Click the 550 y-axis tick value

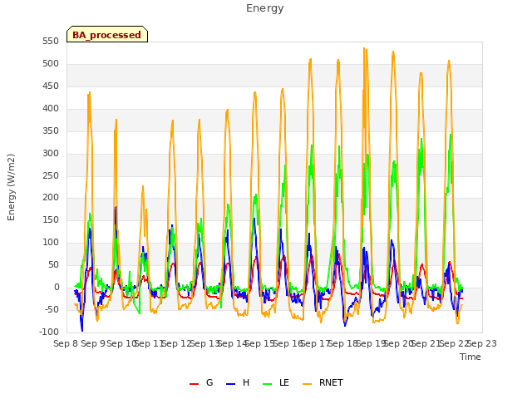[x=51, y=42]
